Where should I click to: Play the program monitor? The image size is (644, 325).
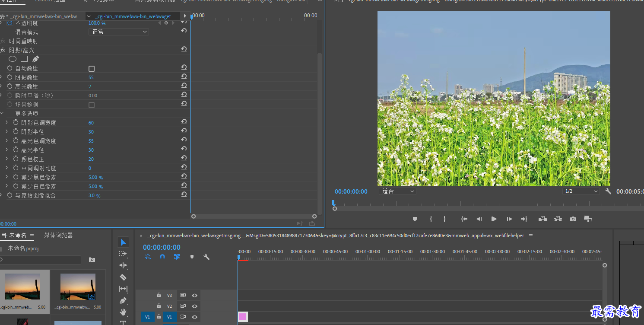tap(494, 219)
